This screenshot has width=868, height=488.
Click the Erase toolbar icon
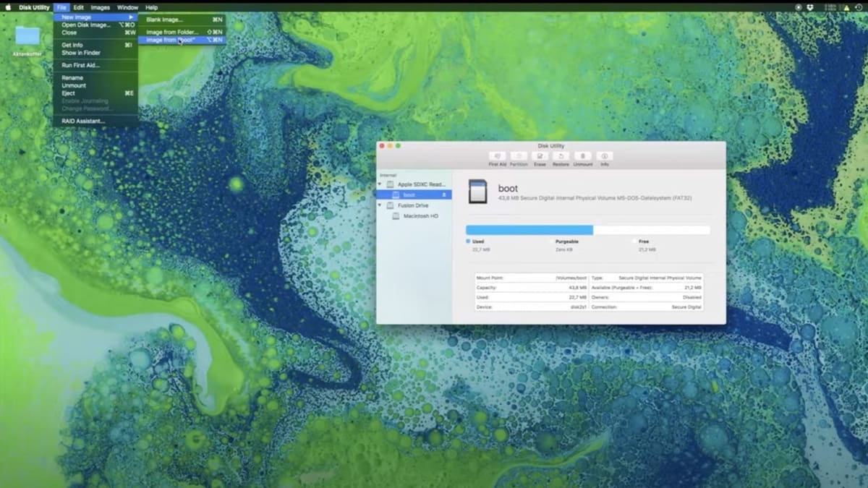(540, 156)
